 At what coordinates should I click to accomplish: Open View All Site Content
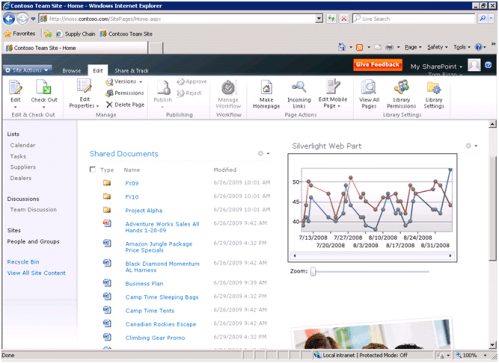click(36, 273)
